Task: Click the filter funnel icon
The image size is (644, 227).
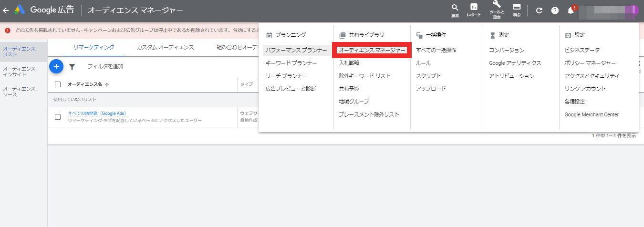Action: coord(72,67)
